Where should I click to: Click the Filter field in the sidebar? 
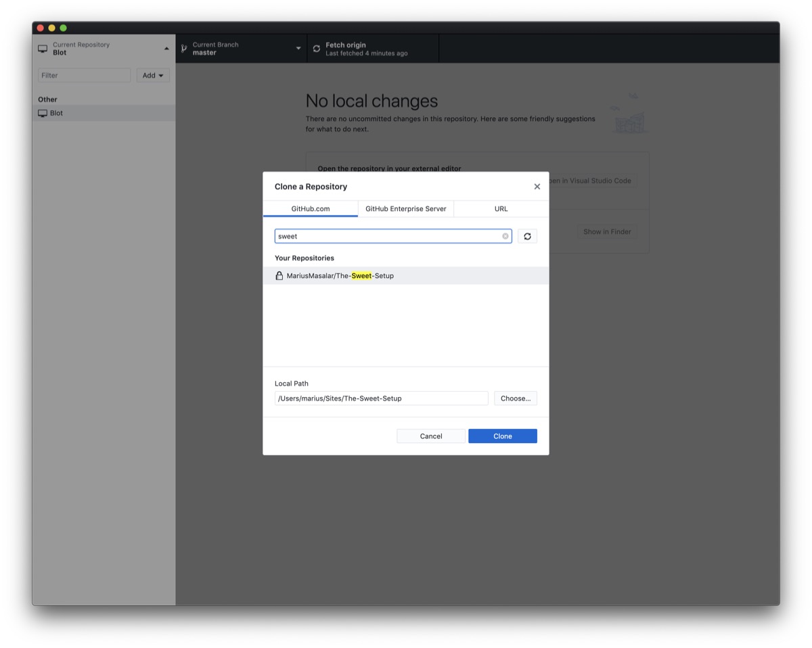point(84,75)
